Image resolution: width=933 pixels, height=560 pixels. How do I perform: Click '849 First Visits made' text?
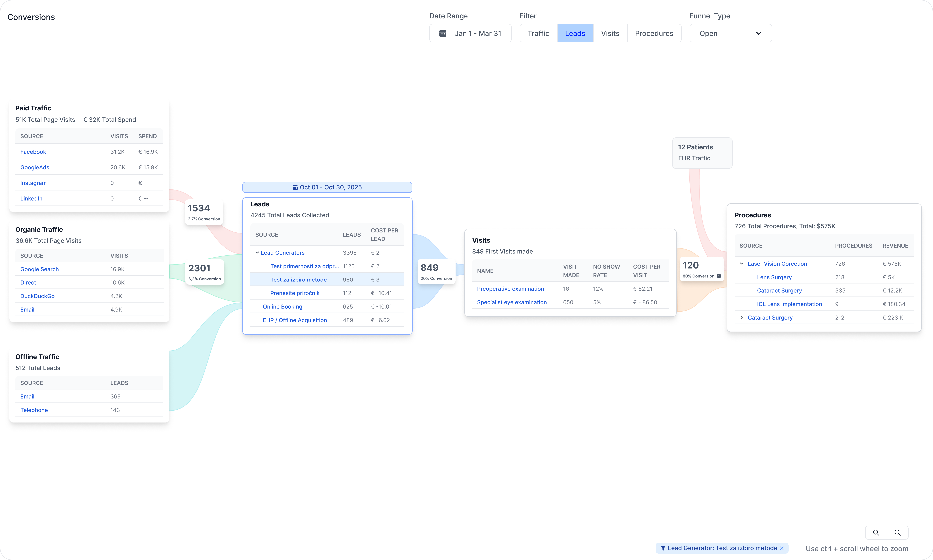tap(502, 251)
